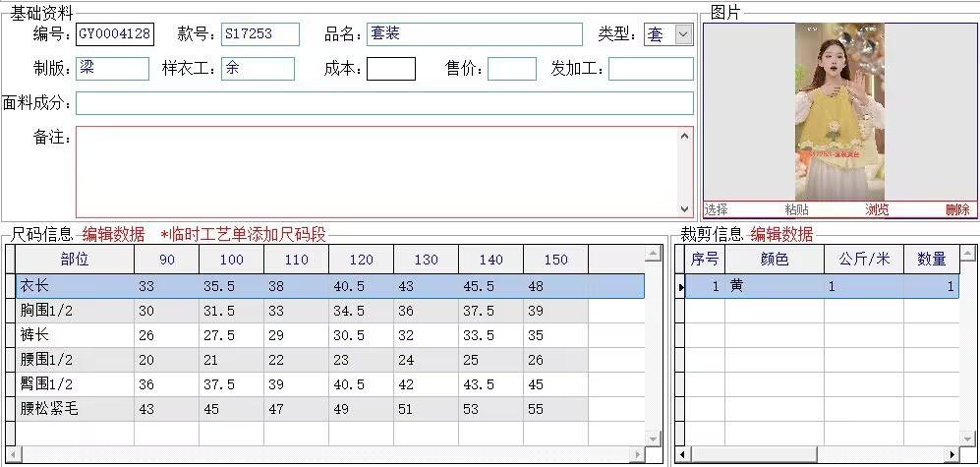Screen dimensions: 980x467
Task: Click the 制版 input field
Action: point(112,69)
